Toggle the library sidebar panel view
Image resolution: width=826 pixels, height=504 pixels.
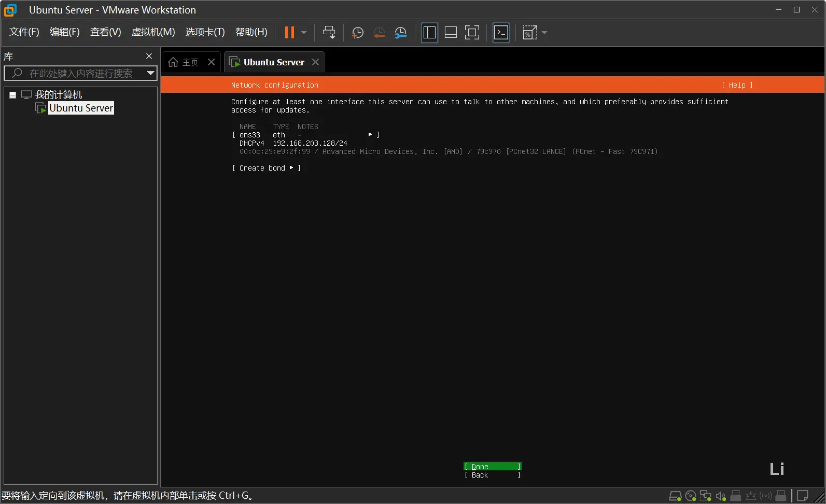pyautogui.click(x=429, y=33)
